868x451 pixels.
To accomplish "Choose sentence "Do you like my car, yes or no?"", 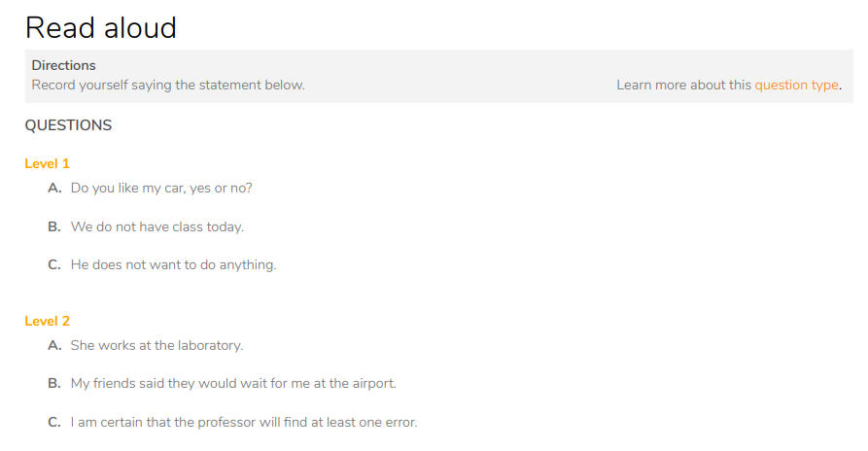I will [161, 189].
